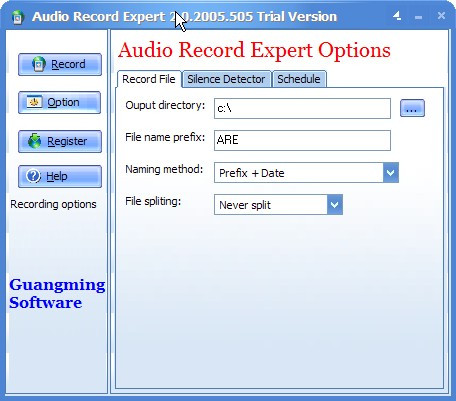Expand the File spliting dropdown
This screenshot has height=401, width=456.
point(278,205)
